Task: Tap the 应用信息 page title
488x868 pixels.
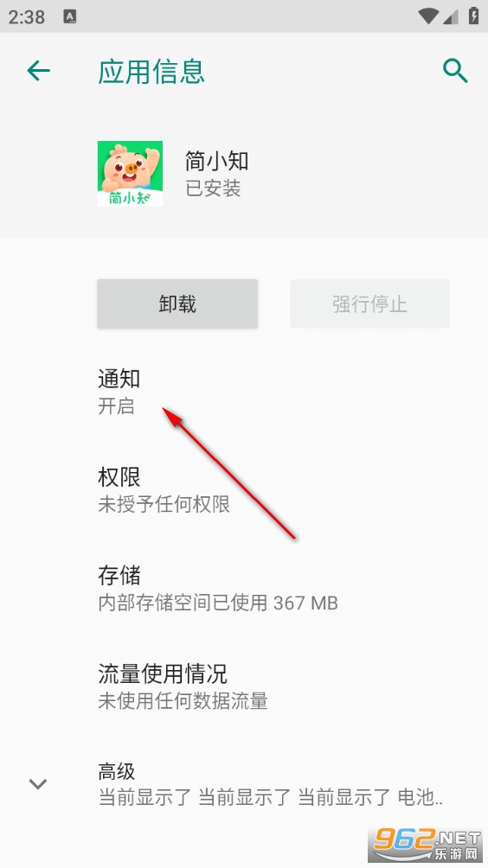Action: pos(151,72)
